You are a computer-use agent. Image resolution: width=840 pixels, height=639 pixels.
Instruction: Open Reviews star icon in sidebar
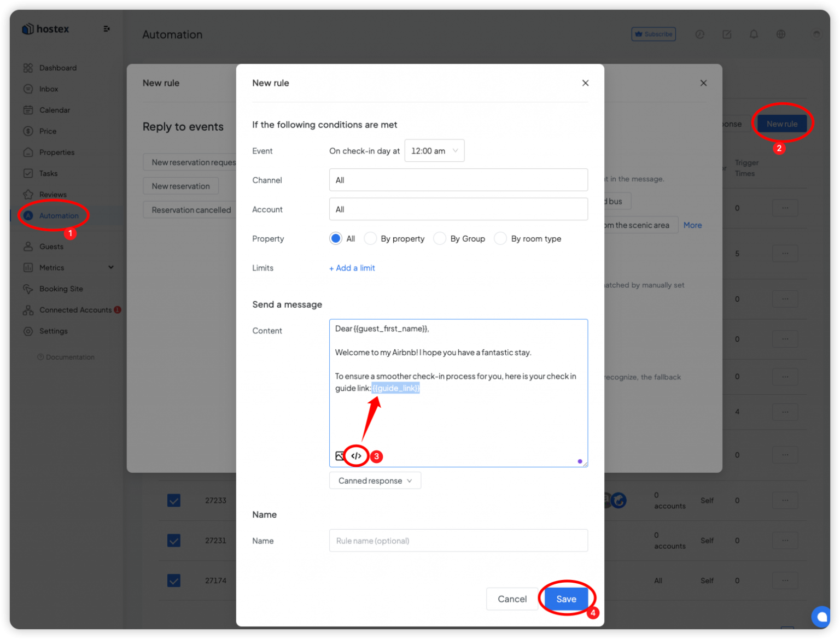[28, 195]
